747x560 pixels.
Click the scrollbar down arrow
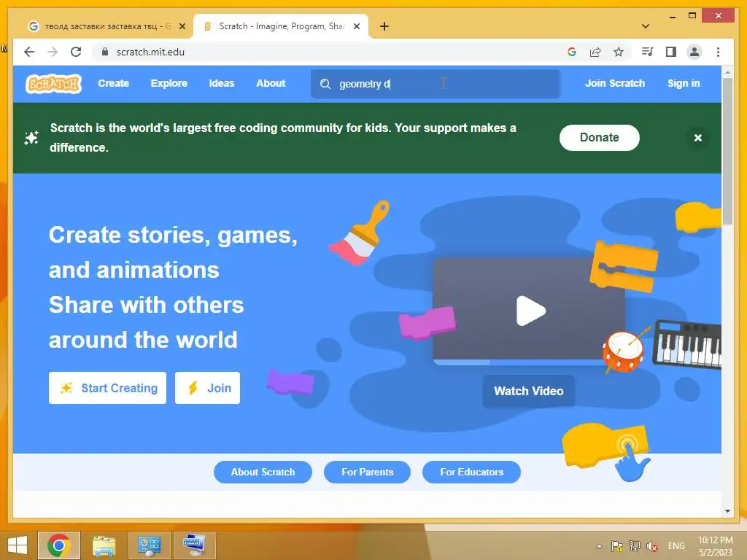coord(727,511)
